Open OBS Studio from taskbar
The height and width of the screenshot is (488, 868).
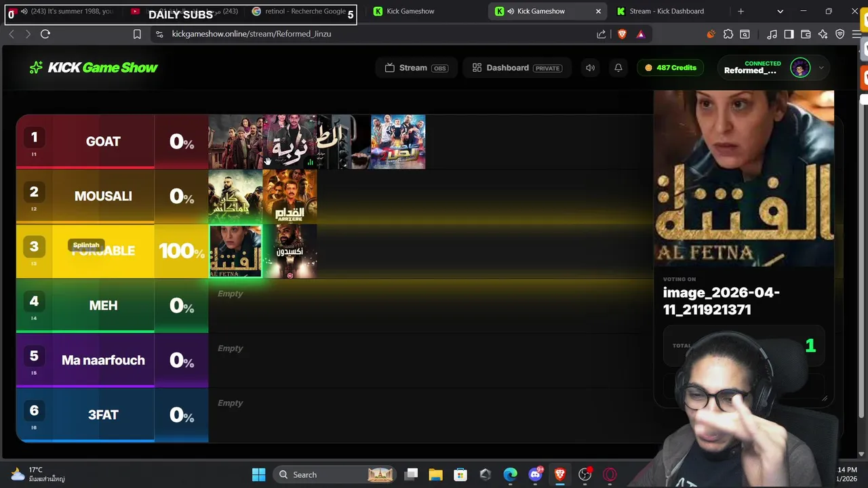click(585, 474)
